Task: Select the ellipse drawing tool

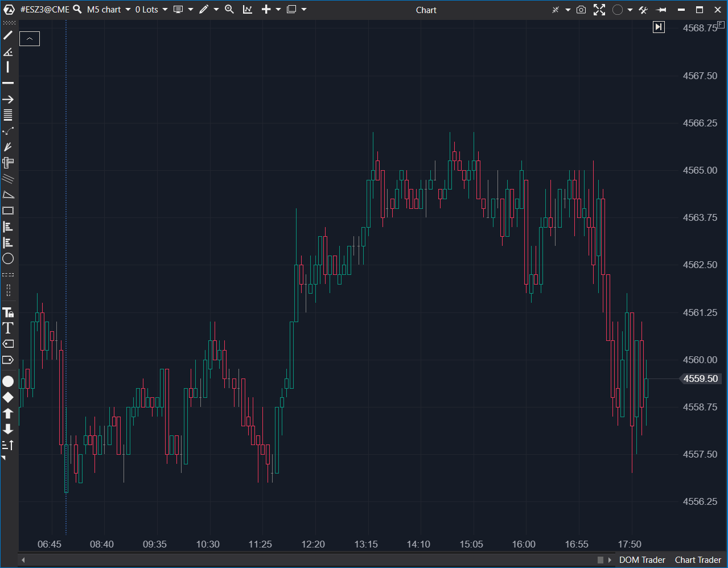Action: coord(8,258)
